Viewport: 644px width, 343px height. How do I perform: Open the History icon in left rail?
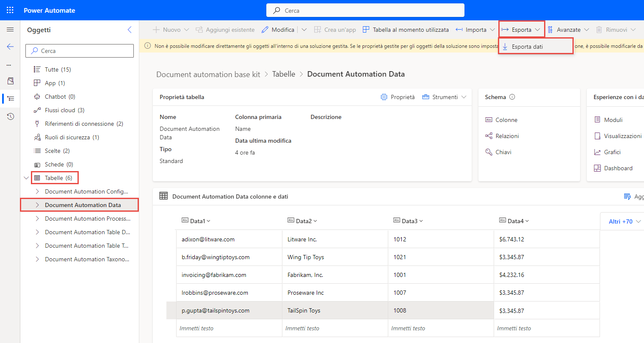pos(10,116)
